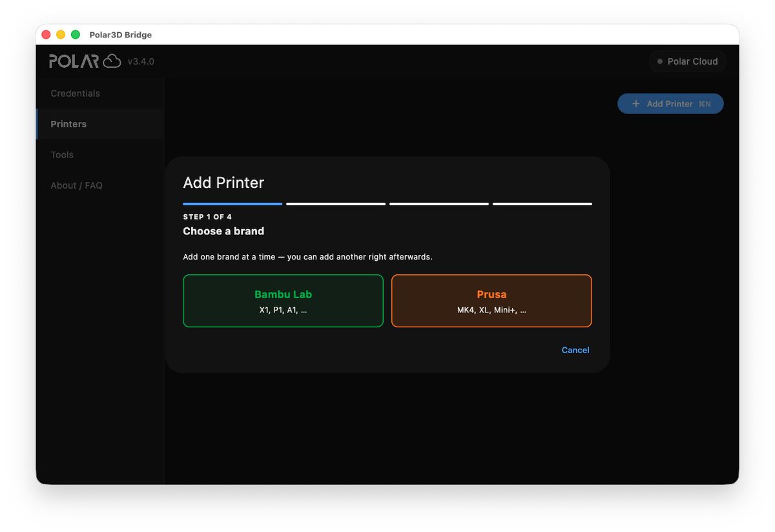775x532 pixels.
Task: Click the third progress step bar
Action: click(x=439, y=204)
